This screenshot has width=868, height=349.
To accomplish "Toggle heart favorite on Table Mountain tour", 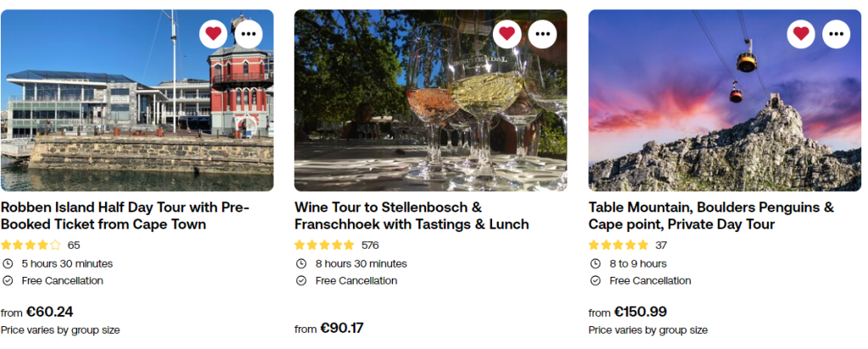I will click(801, 34).
